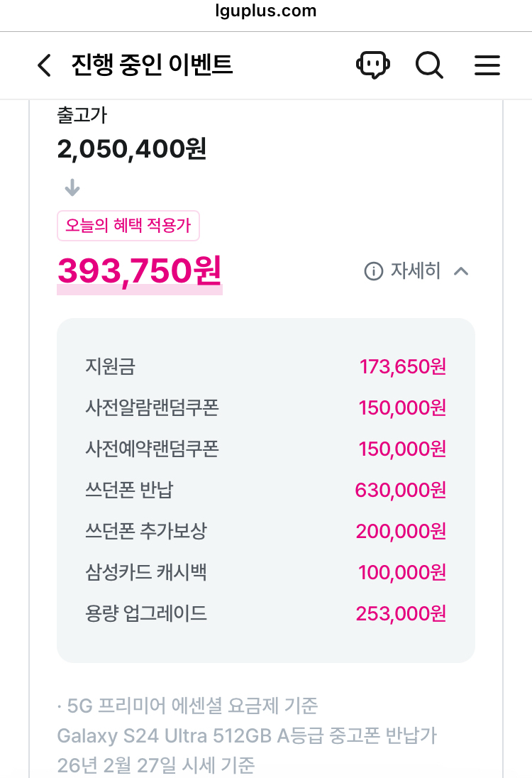Click the info circle icon beside 자세히
Image resolution: width=532 pixels, height=778 pixels.
(x=373, y=271)
